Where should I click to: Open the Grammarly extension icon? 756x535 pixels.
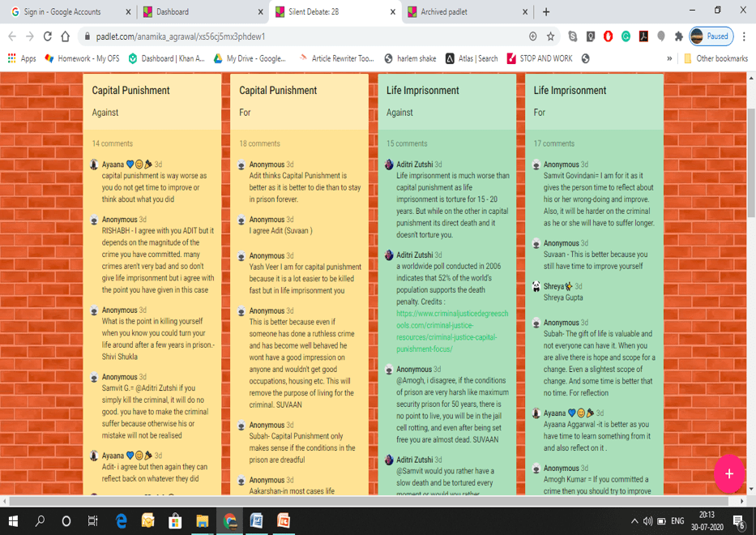coord(626,36)
